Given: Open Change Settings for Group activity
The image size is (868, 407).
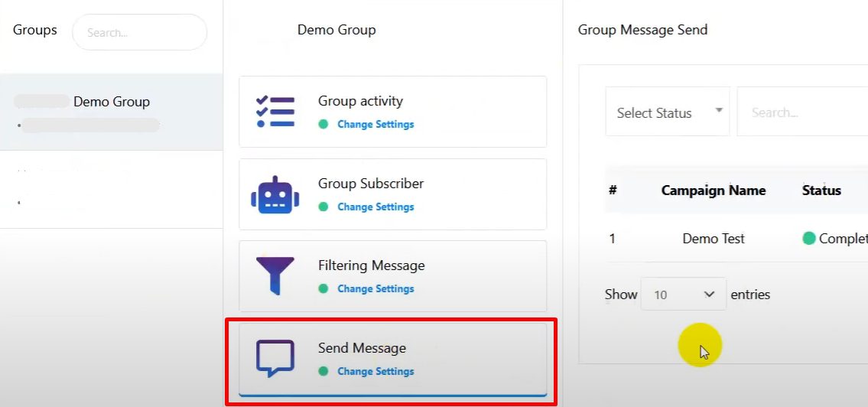Looking at the screenshot, I should point(375,124).
